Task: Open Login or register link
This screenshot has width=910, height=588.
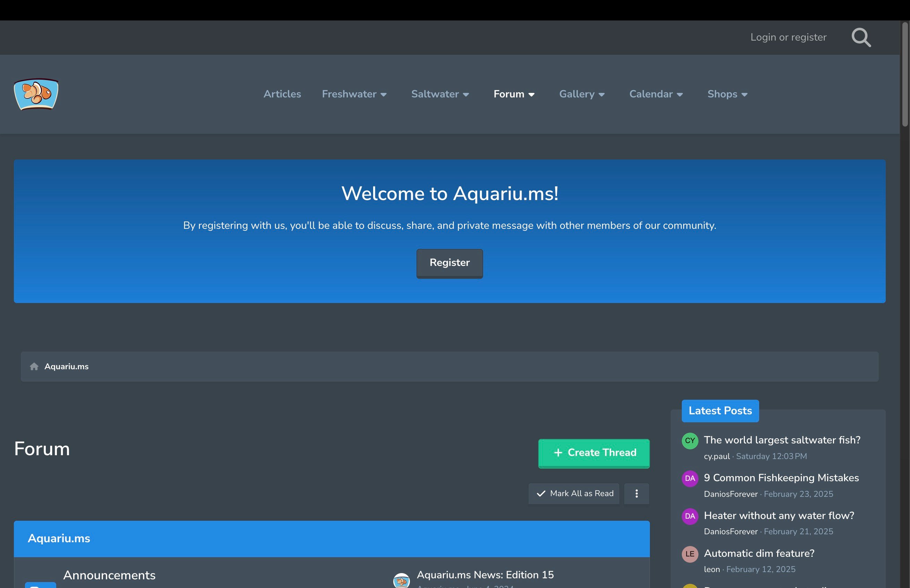Action: 788,37
